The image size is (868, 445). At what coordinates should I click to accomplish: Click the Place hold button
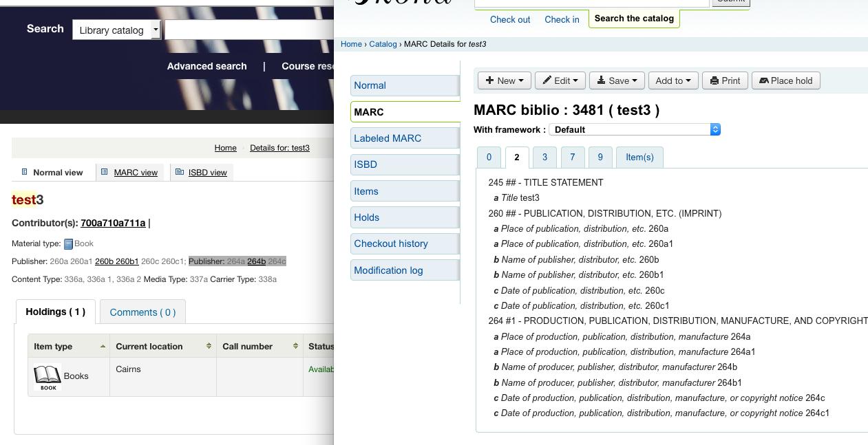click(785, 80)
